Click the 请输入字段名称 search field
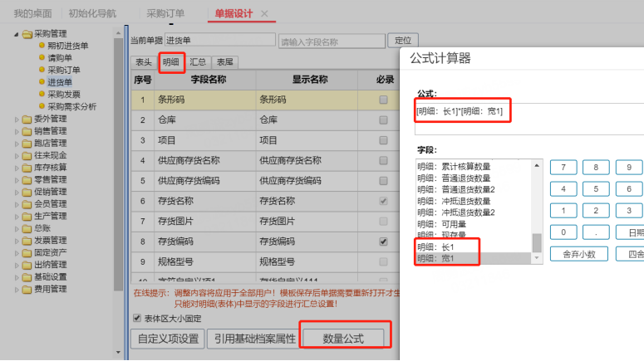The height and width of the screenshot is (361, 644). pos(332,41)
